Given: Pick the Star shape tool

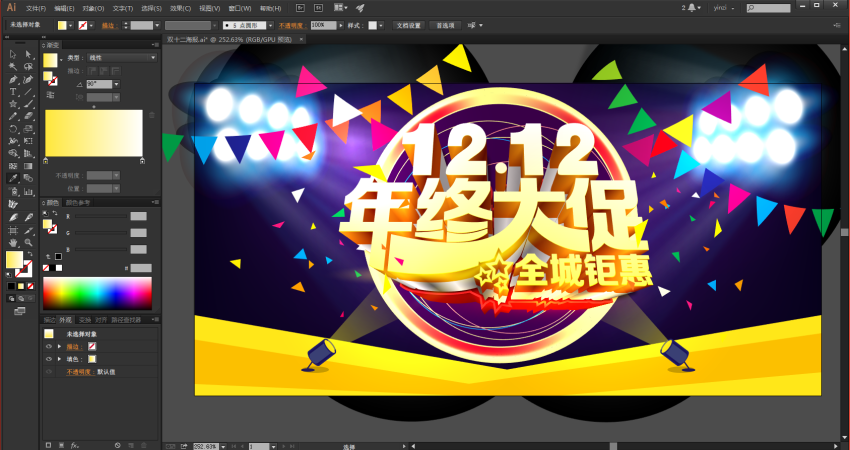Looking at the screenshot, I should [x=13, y=104].
